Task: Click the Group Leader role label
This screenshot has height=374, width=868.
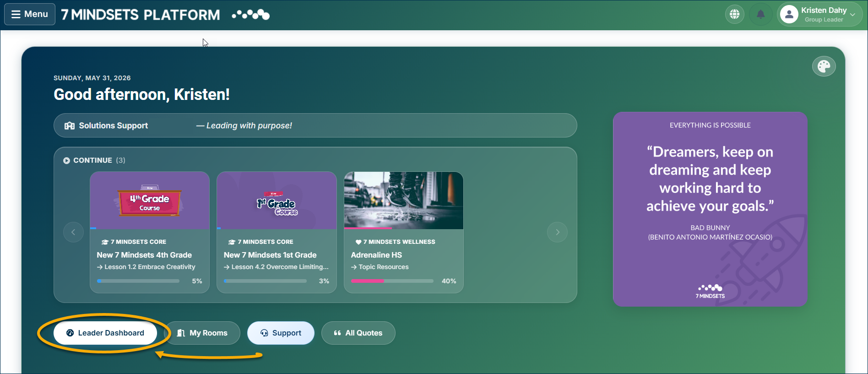Action: coord(824,20)
